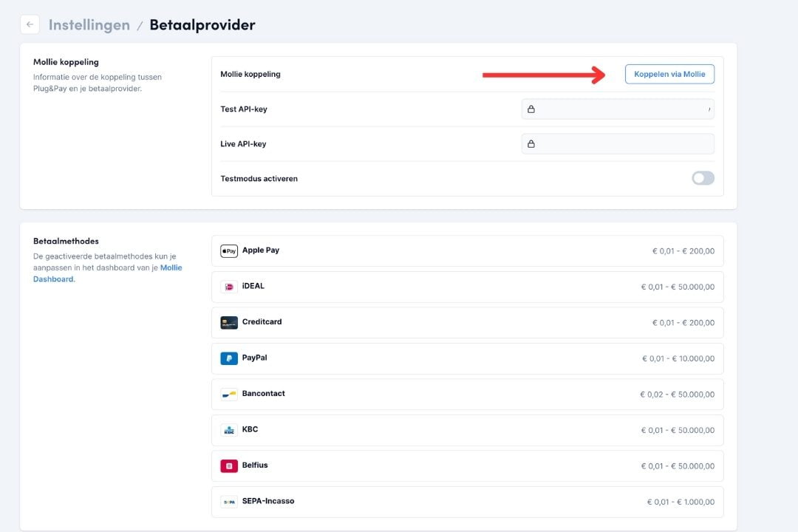Click the SEPA-Incasso logo icon
The width and height of the screenshot is (798, 532).
pyautogui.click(x=229, y=502)
